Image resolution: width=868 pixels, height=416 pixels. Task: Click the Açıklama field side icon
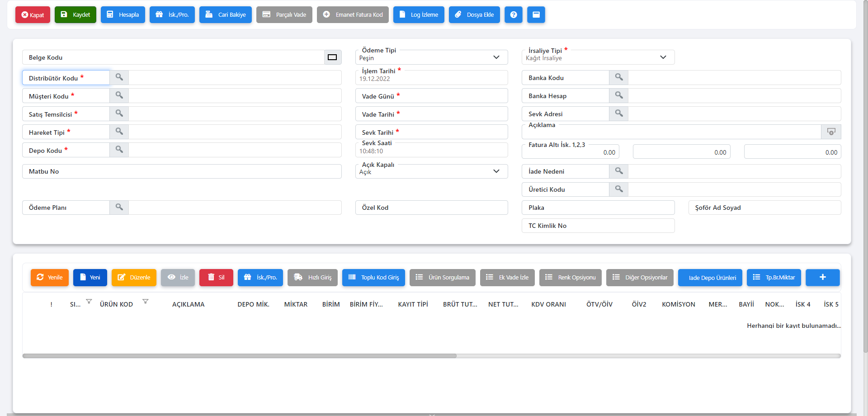coord(830,132)
